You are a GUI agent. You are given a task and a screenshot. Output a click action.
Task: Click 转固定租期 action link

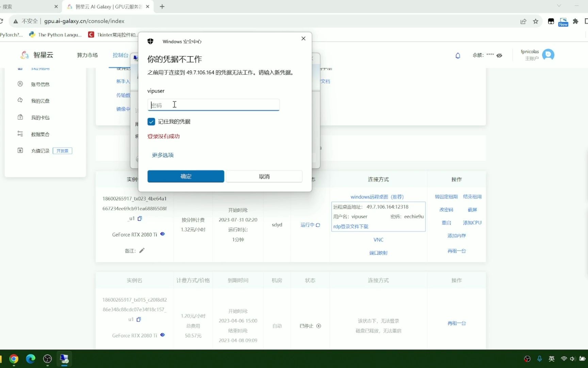tap(446, 197)
